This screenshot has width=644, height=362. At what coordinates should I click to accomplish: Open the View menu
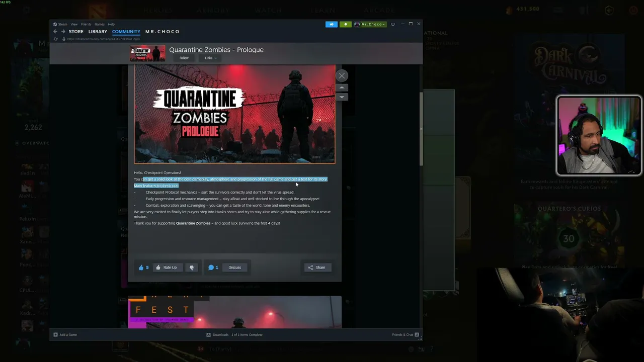[x=74, y=24]
